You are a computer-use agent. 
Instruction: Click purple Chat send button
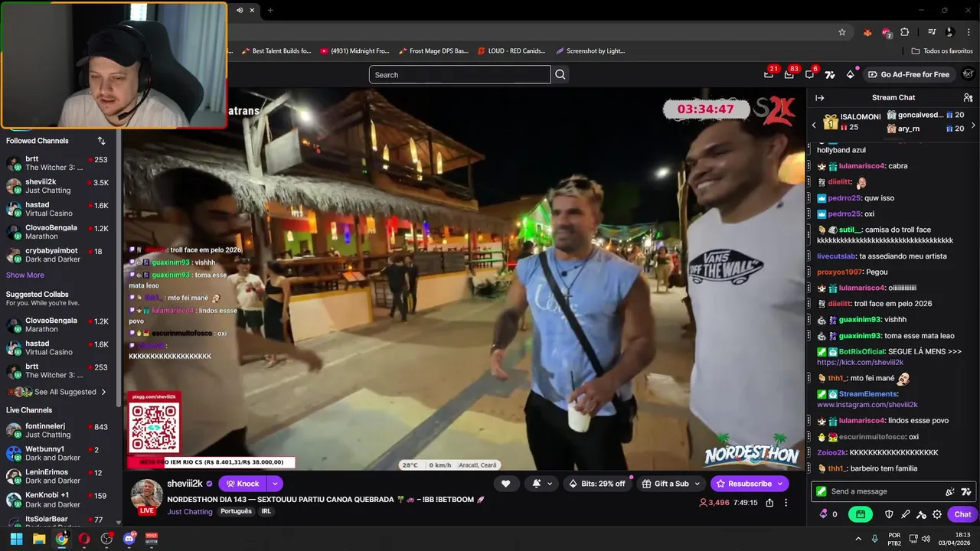(962, 514)
